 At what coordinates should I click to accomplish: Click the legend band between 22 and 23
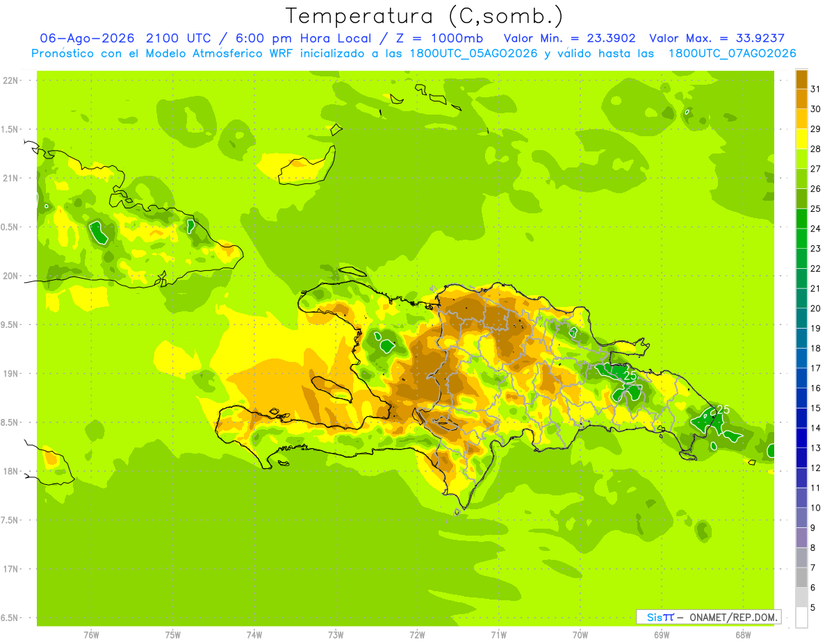click(x=801, y=258)
